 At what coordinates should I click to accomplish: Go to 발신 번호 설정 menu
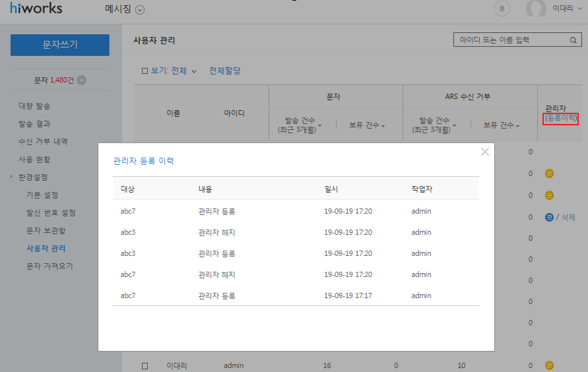[x=51, y=213]
